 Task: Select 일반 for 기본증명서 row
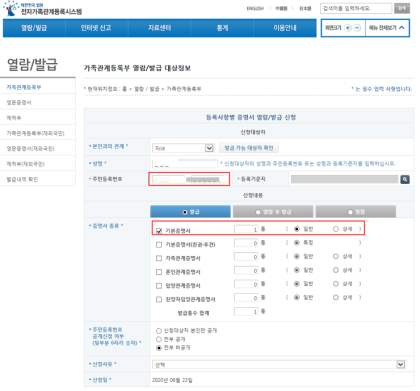[297, 229]
